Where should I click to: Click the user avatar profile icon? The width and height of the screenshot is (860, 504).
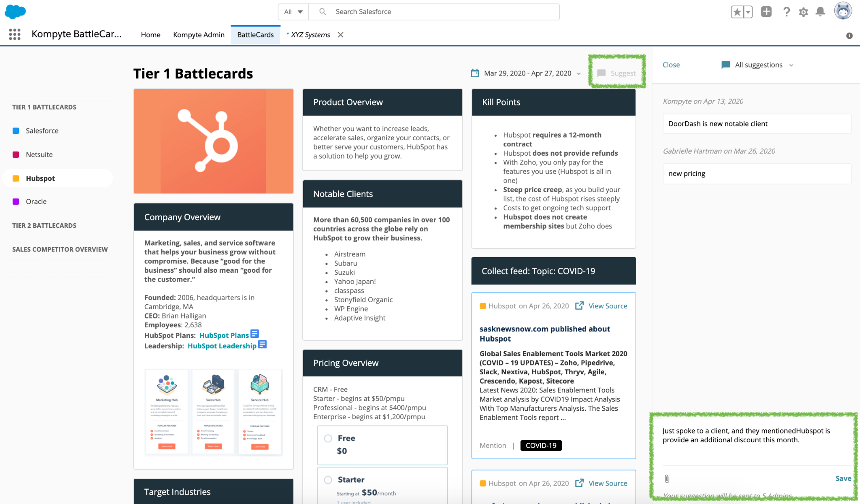pos(843,11)
